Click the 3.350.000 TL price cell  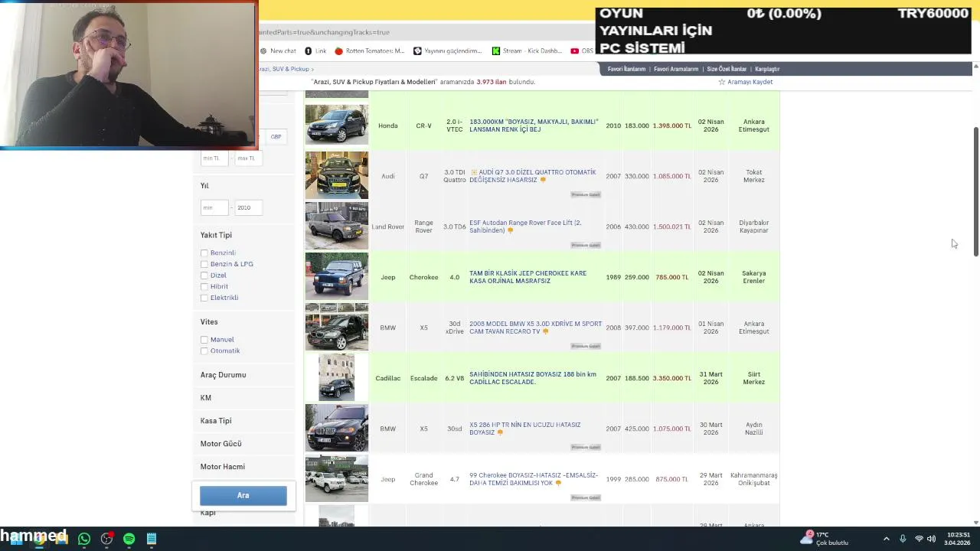click(x=671, y=378)
